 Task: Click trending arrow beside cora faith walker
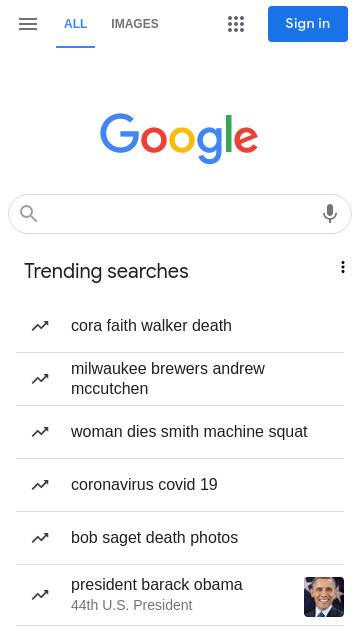(40, 326)
